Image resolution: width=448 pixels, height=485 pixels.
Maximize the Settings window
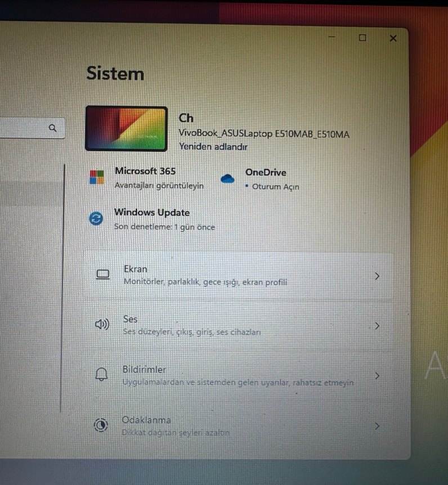tap(362, 38)
